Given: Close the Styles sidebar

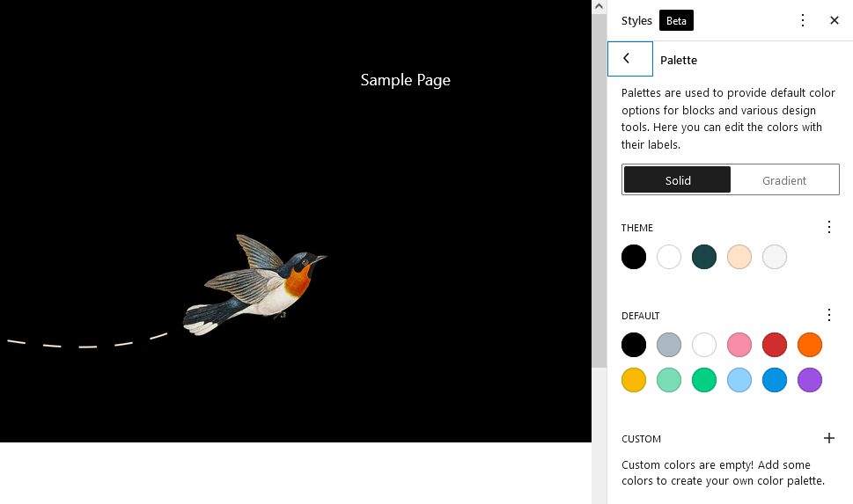Looking at the screenshot, I should click(834, 20).
